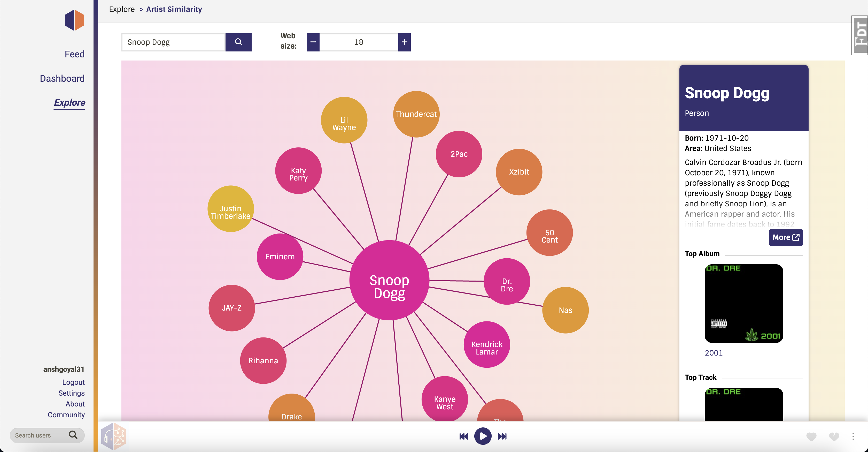Screen dimensions: 868x452
Task: Select the Katy Perry node
Action: click(298, 170)
